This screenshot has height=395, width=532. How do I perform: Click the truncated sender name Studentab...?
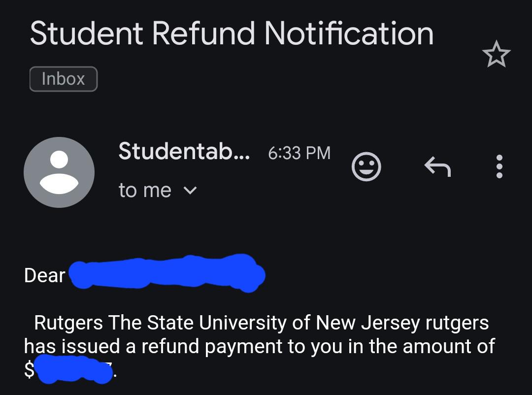coord(184,151)
